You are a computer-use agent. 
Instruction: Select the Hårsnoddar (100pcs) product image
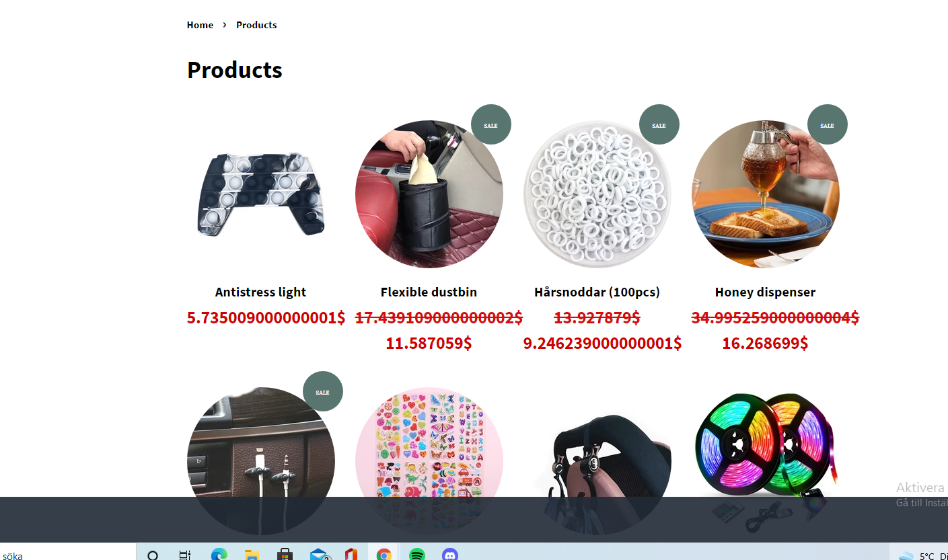(x=597, y=194)
